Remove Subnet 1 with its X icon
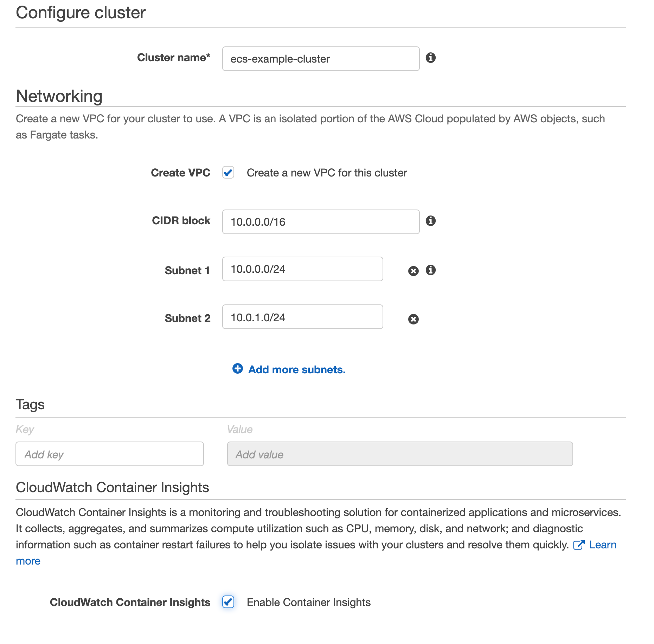Screen dimensions: 654x644 coord(413,271)
